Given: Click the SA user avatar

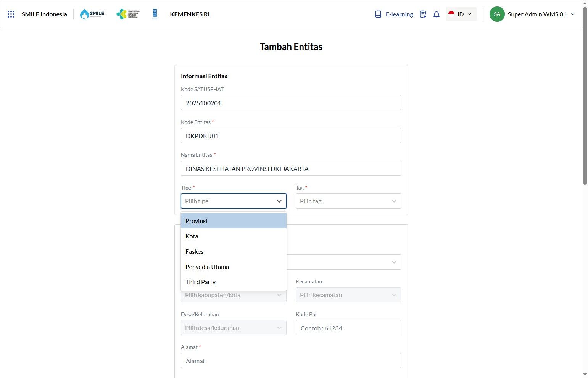Looking at the screenshot, I should (x=497, y=14).
